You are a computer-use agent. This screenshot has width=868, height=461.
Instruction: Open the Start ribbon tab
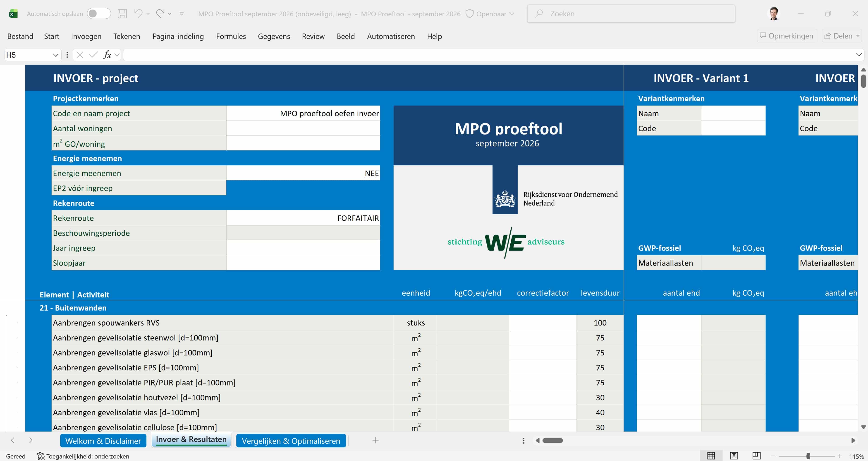[x=52, y=36]
